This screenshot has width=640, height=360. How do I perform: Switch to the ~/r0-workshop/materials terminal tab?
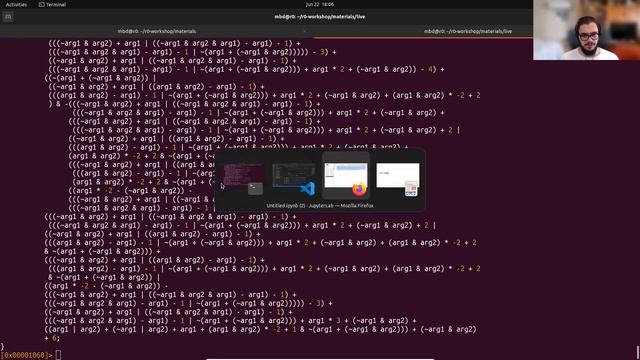(157, 31)
